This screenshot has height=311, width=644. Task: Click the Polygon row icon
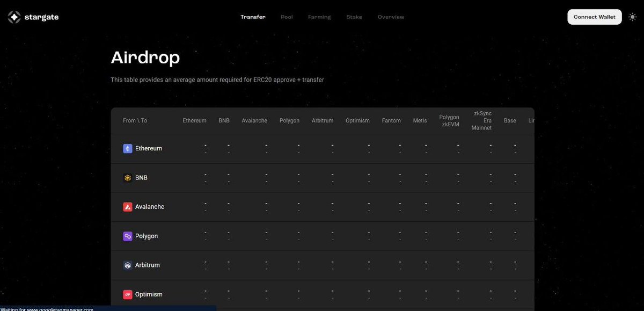click(128, 236)
